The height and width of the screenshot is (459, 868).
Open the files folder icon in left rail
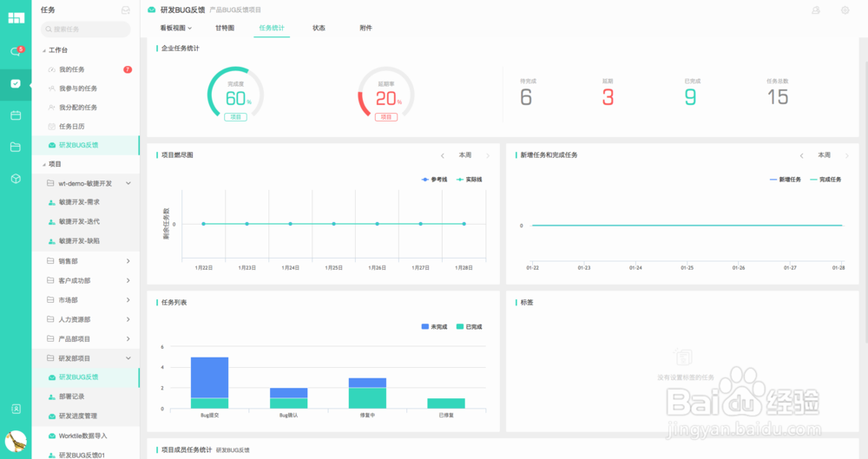coord(16,147)
